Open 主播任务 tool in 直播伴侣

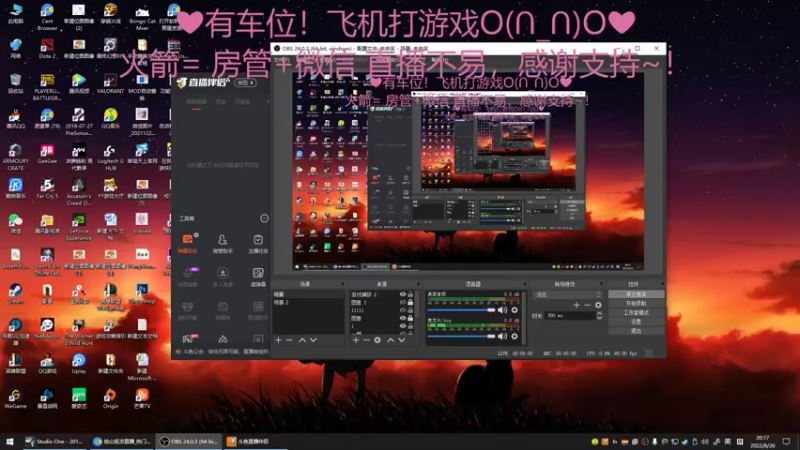(258, 243)
